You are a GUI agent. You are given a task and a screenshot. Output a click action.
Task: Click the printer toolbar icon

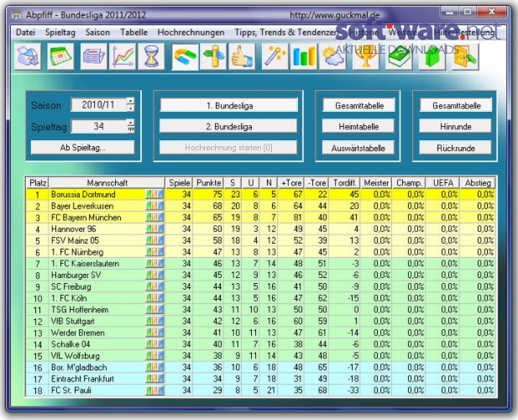click(x=28, y=56)
